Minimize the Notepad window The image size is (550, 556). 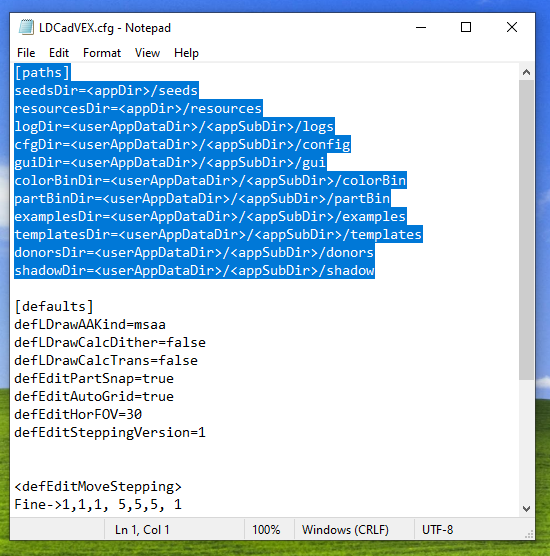[421, 27]
